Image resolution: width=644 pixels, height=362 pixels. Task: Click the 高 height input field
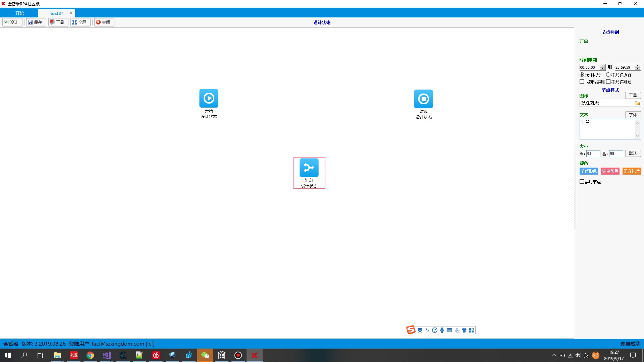(x=616, y=154)
